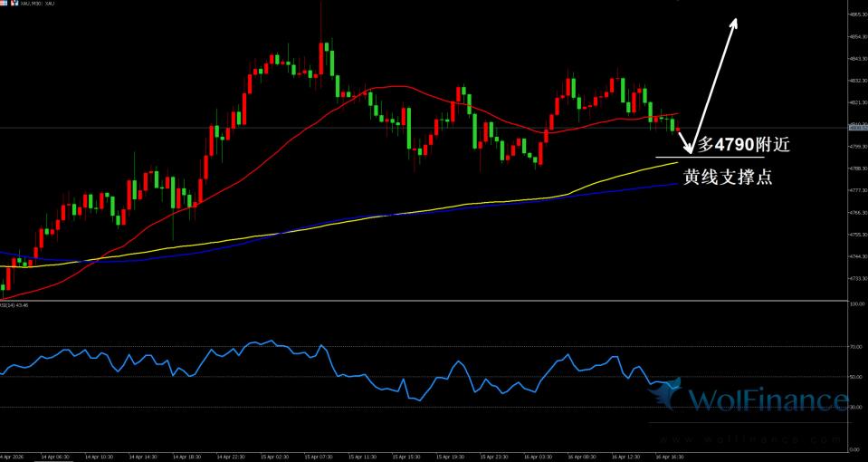Click the latest red candlestick at chart's right edge

pos(680,130)
